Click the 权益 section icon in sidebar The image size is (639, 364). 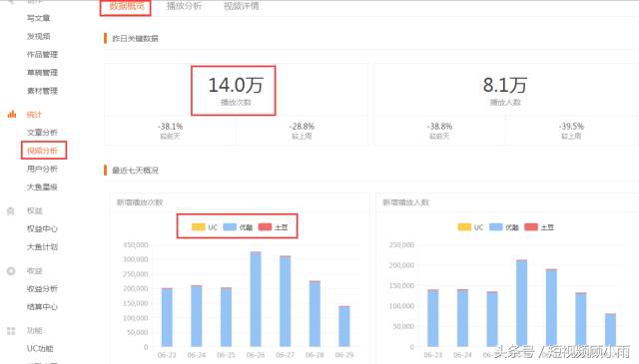(x=11, y=210)
